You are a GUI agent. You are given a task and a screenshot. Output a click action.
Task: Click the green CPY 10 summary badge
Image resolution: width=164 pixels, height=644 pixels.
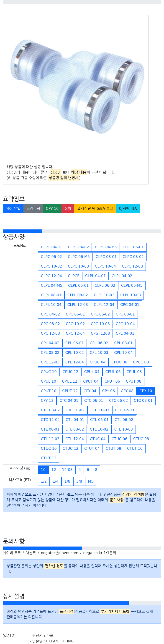(x=52, y=208)
